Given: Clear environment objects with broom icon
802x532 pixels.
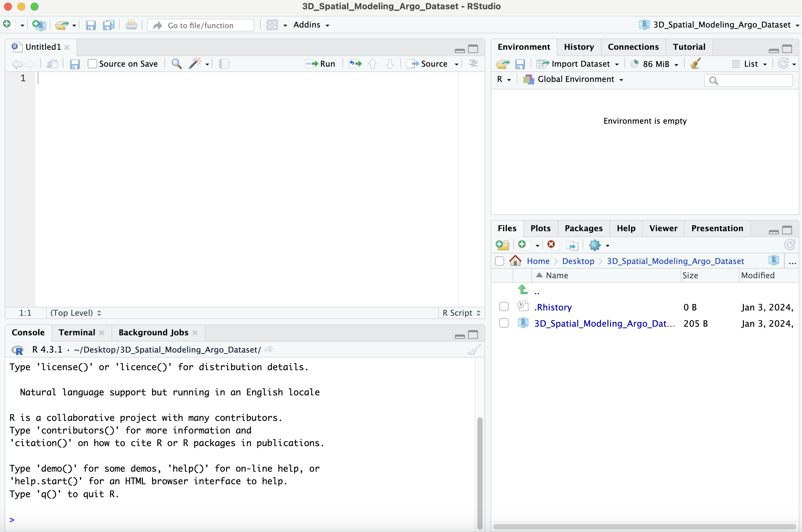Looking at the screenshot, I should click(695, 63).
